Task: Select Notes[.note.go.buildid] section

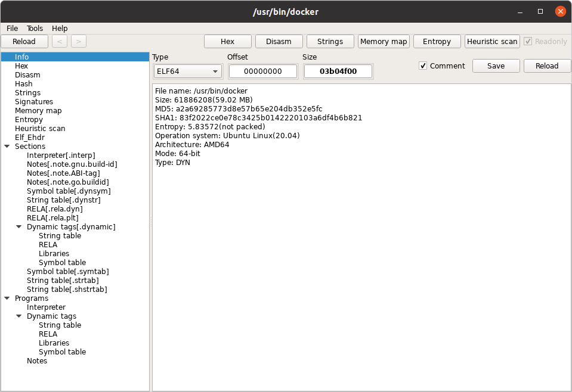Action: point(68,182)
